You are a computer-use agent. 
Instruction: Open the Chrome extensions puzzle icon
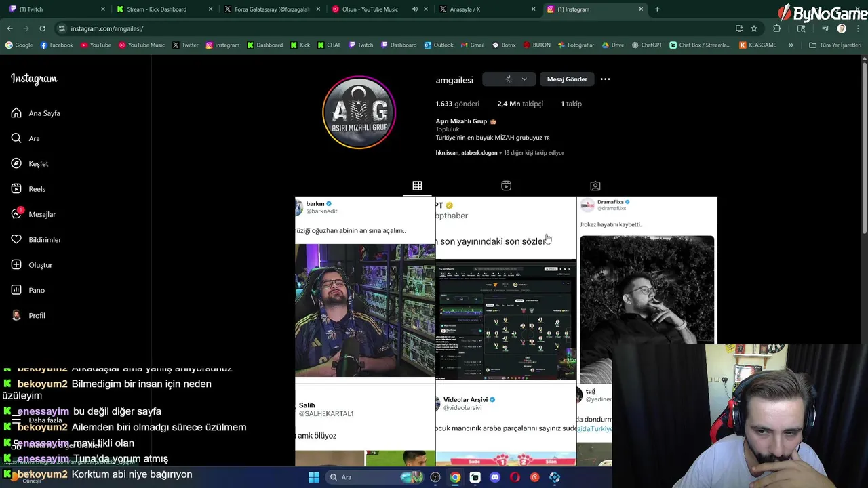tap(776, 28)
